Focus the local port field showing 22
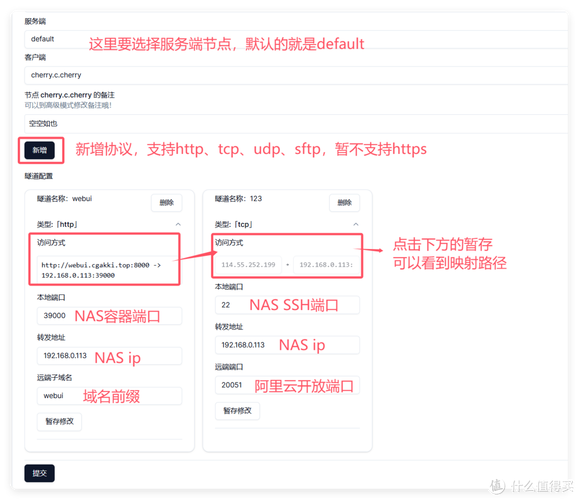Image resolution: width=579 pixels, height=500 pixels. (x=287, y=305)
